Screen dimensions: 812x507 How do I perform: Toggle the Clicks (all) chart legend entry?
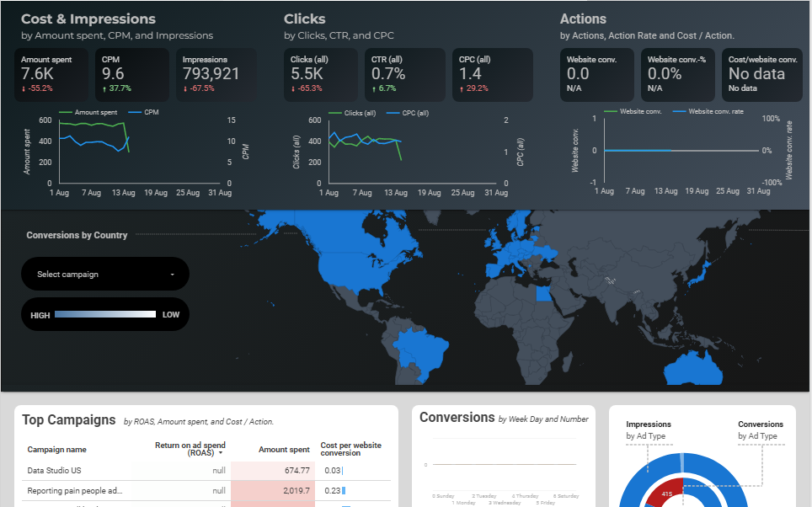352,113
